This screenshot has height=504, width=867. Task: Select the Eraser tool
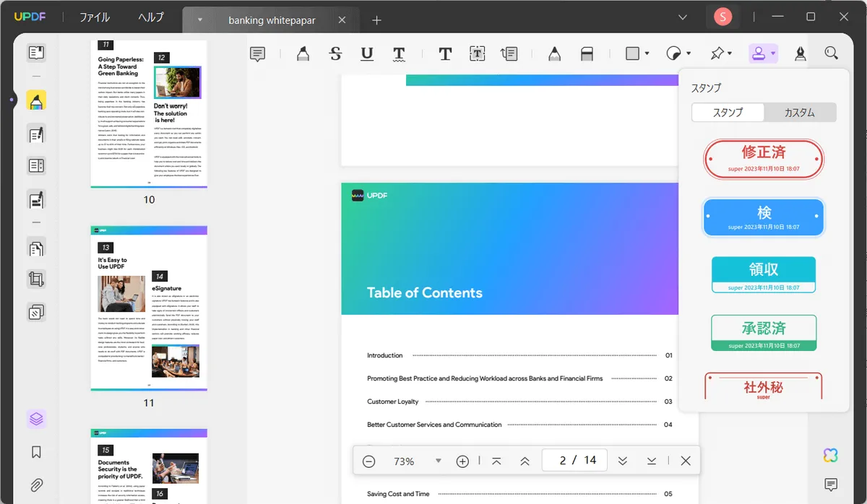[x=587, y=53]
